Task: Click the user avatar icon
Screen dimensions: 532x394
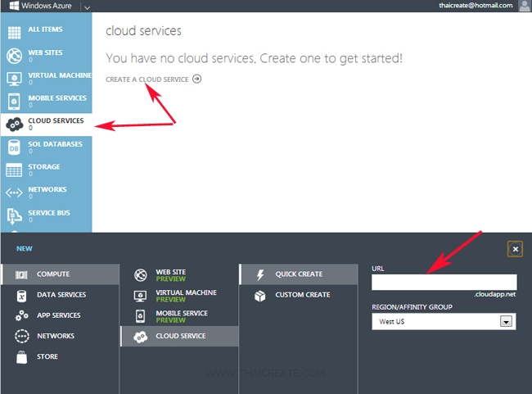Action: click(x=525, y=6)
